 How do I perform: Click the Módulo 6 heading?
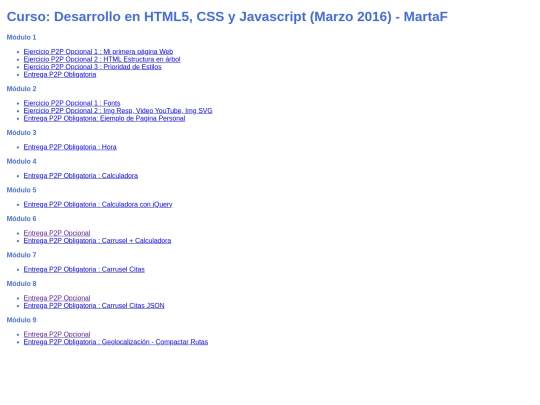(x=21, y=219)
